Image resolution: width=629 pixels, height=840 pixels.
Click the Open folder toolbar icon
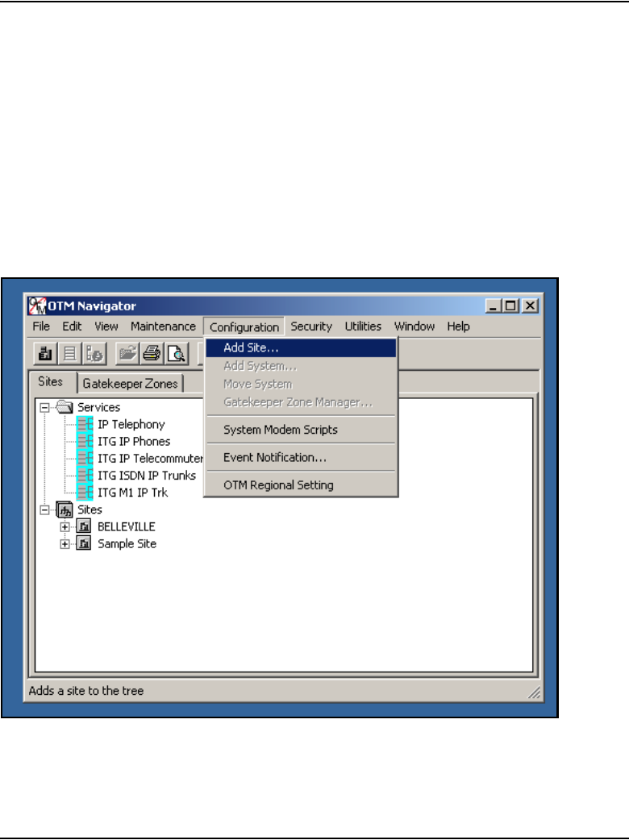click(x=127, y=354)
